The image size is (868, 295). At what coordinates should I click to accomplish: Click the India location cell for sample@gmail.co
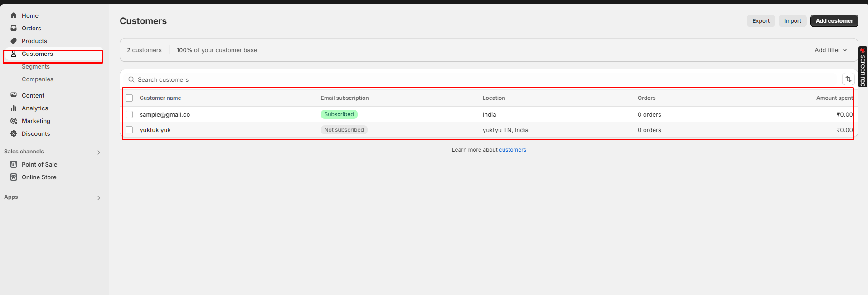coord(489,114)
